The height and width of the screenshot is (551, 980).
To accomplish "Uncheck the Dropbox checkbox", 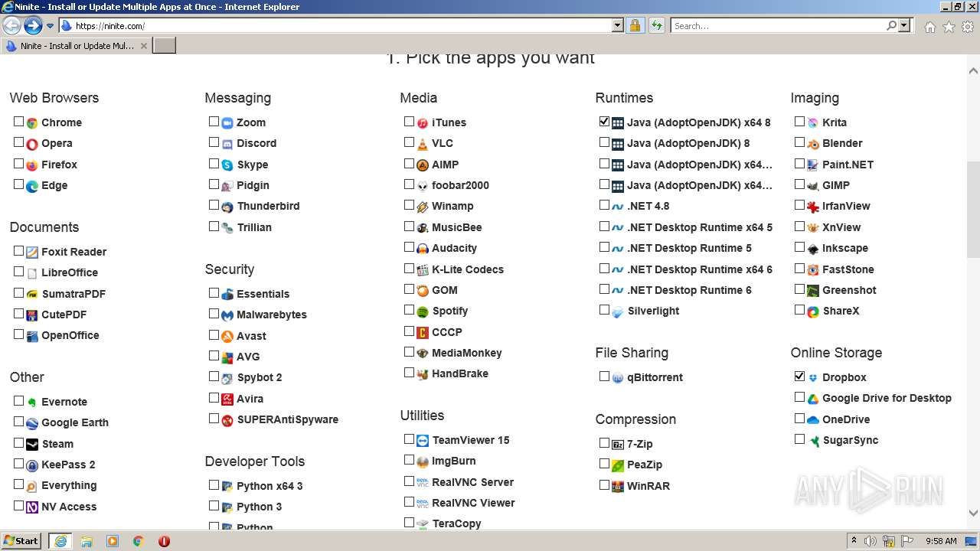I will [799, 376].
